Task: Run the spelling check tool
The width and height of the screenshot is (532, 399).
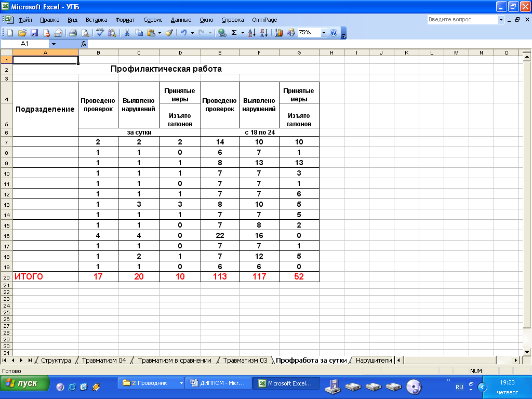Action: 100,33
